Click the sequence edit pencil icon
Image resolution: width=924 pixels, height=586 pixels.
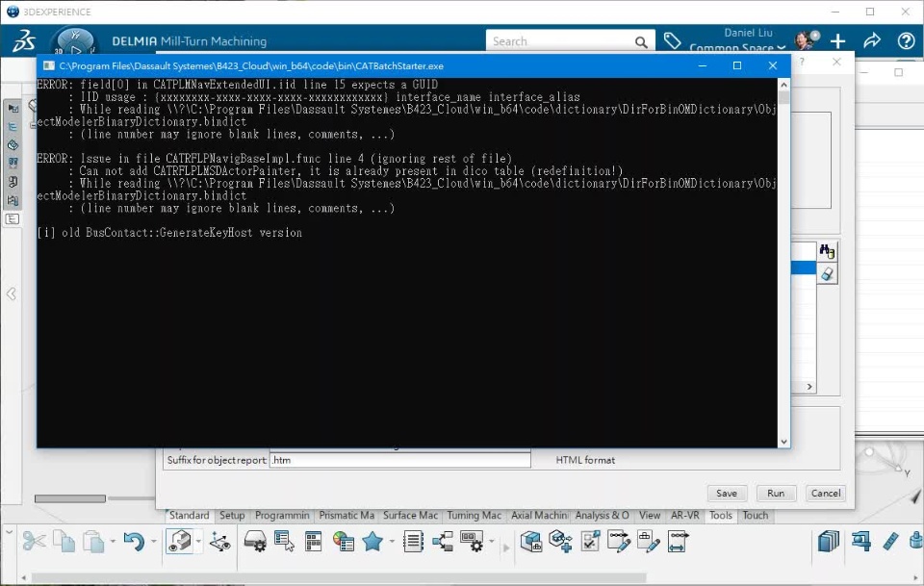pos(619,541)
